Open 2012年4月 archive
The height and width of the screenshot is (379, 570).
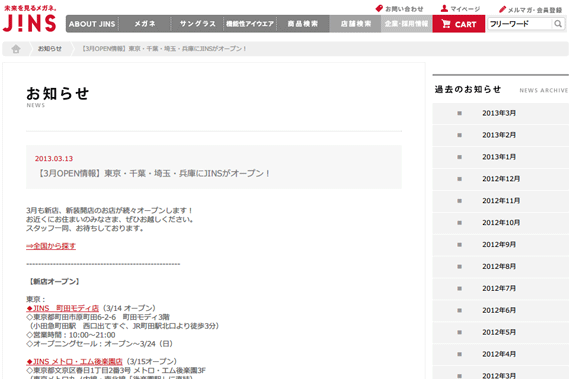(500, 354)
